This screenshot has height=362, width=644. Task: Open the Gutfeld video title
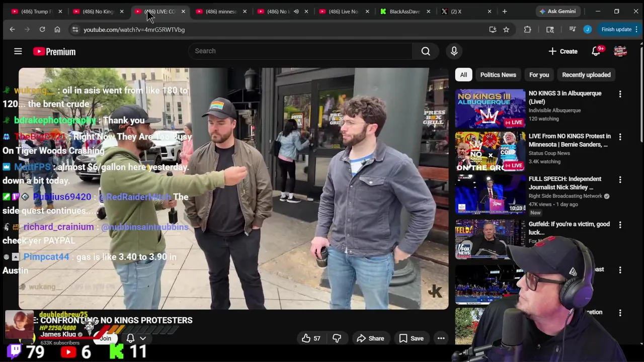click(x=569, y=228)
